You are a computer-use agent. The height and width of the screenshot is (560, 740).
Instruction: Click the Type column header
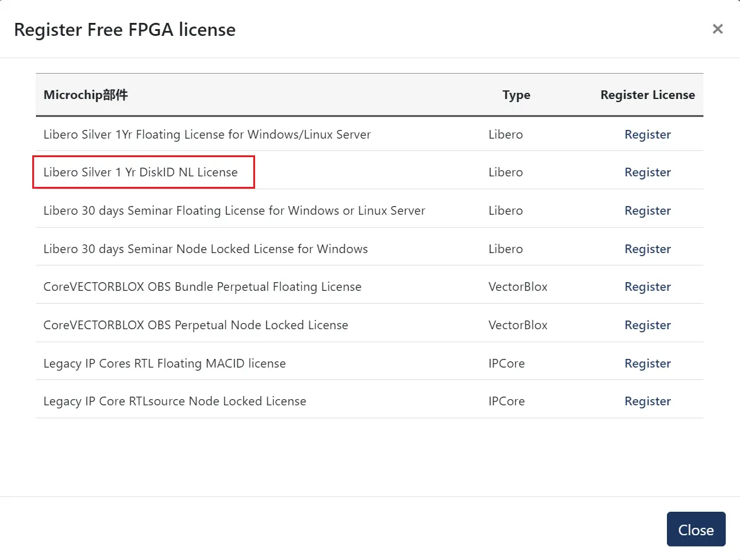516,95
